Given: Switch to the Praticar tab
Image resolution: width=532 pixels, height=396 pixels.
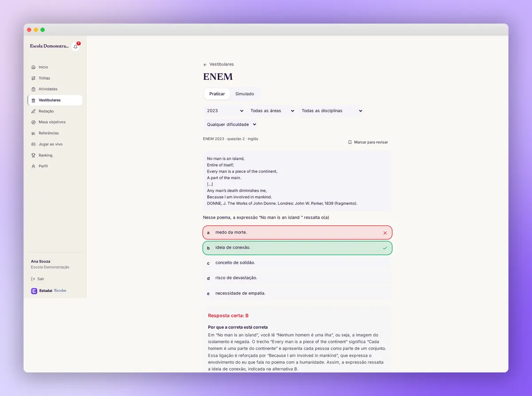Looking at the screenshot, I should click(x=217, y=94).
